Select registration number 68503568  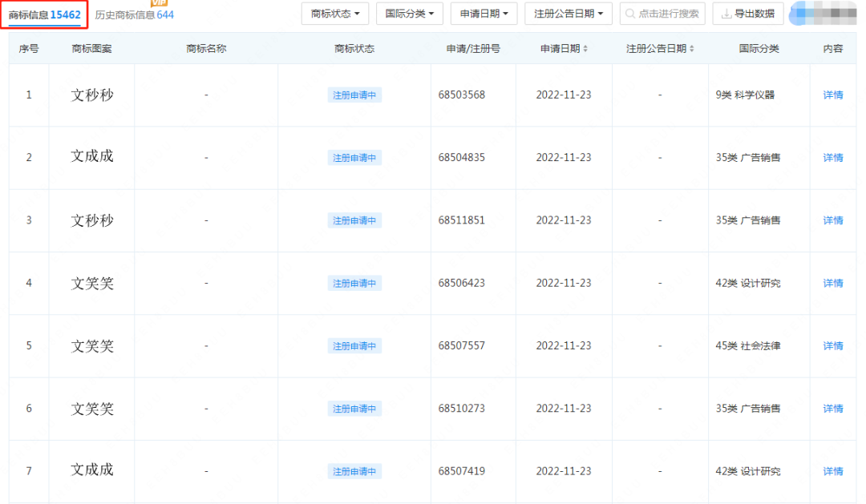coord(462,95)
